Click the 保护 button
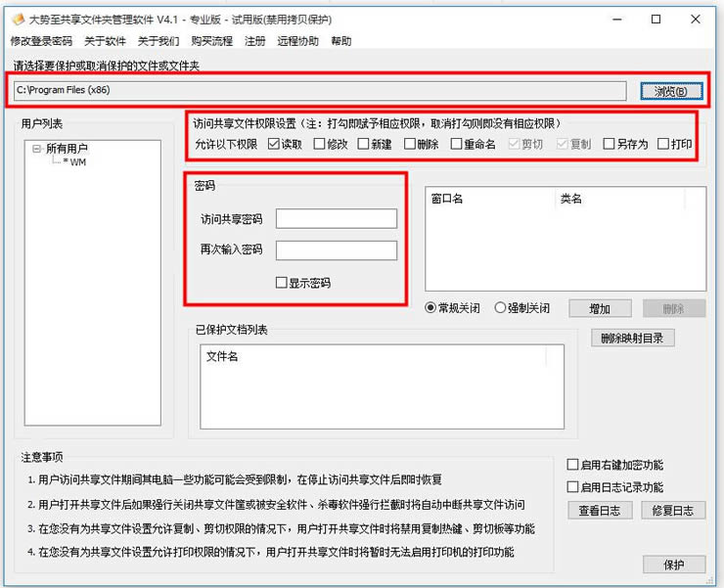The height and width of the screenshot is (588, 724). 674,565
